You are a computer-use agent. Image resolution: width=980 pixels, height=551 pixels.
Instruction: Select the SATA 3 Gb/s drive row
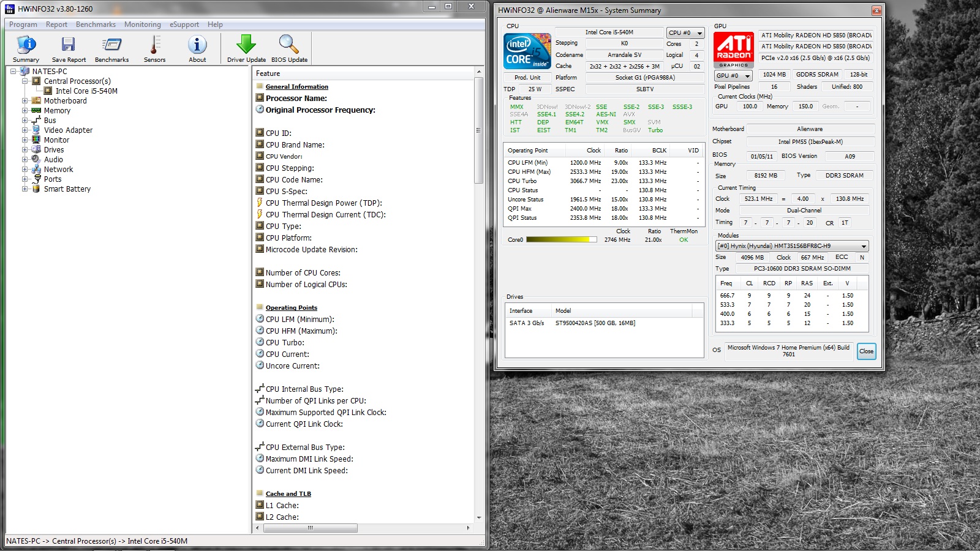604,323
